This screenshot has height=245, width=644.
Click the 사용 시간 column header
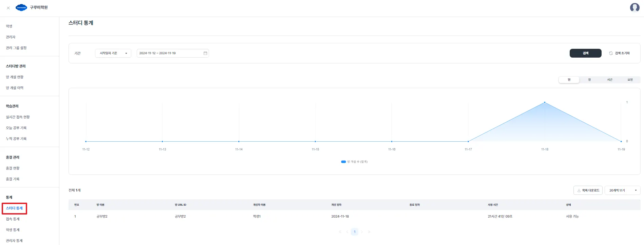pos(493,205)
